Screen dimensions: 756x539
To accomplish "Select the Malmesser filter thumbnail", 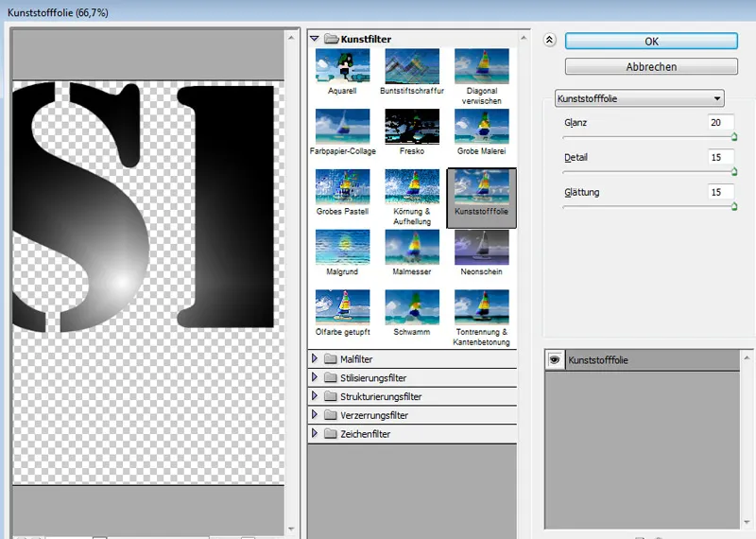I will click(x=412, y=247).
